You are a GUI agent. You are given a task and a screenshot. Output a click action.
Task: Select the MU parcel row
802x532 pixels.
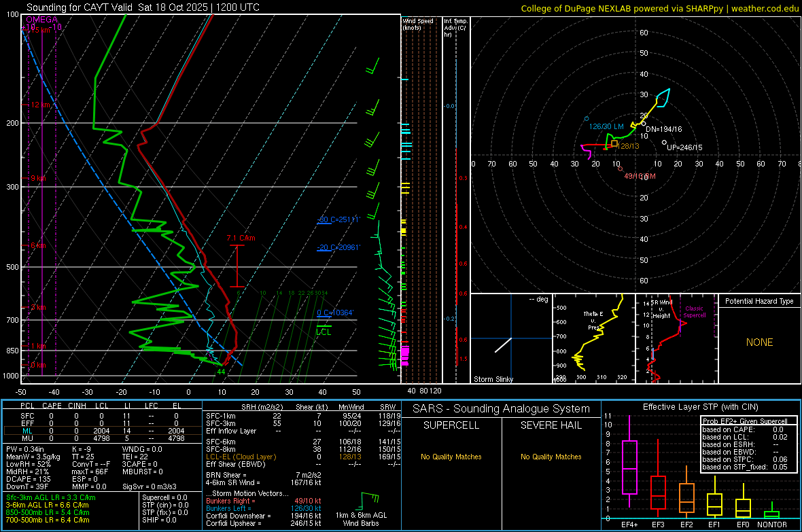pos(103,438)
